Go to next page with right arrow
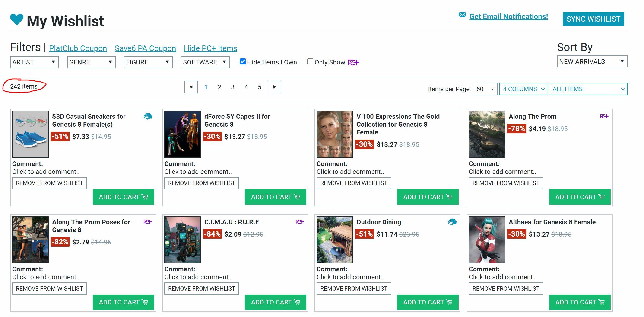 pos(274,87)
